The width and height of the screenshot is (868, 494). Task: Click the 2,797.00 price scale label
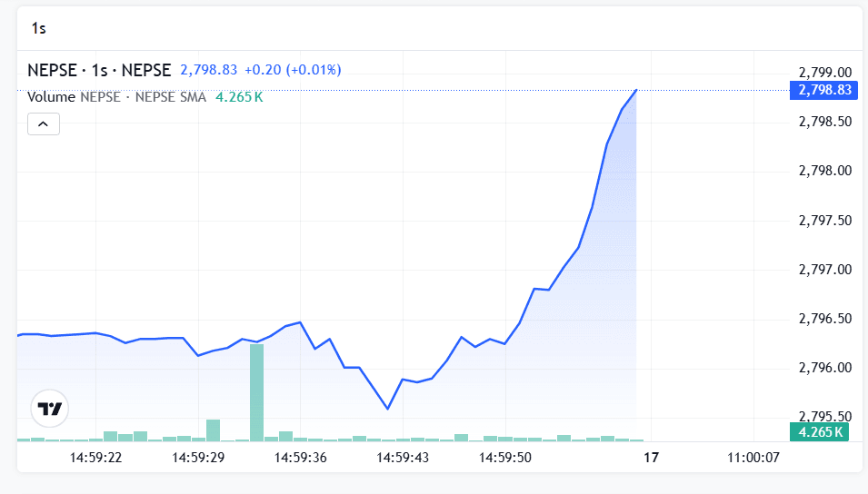tap(824, 270)
